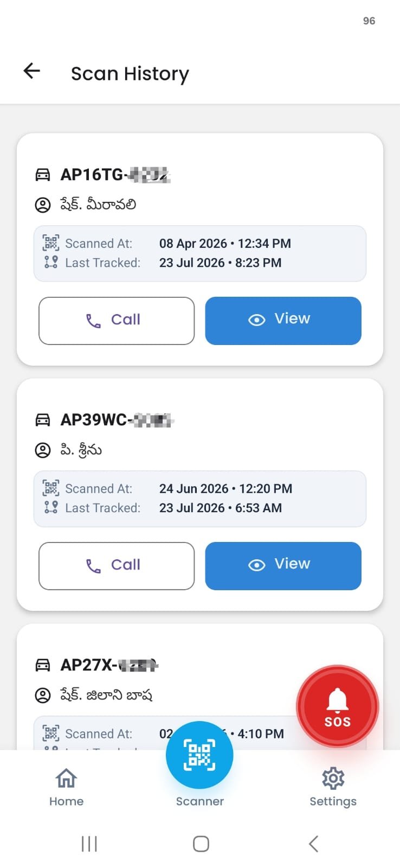Tap Android home navigation button
Screen dimensions: 400x868
(201, 844)
